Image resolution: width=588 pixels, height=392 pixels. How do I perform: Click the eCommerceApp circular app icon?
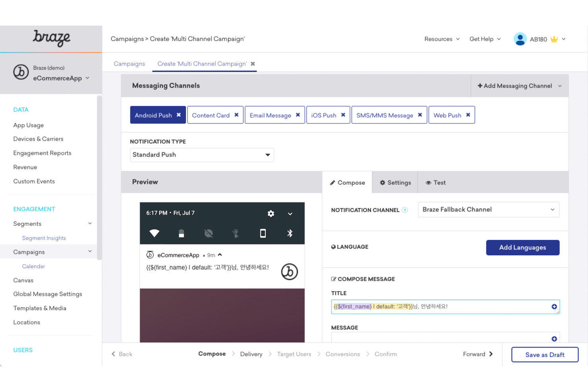tap(21, 72)
